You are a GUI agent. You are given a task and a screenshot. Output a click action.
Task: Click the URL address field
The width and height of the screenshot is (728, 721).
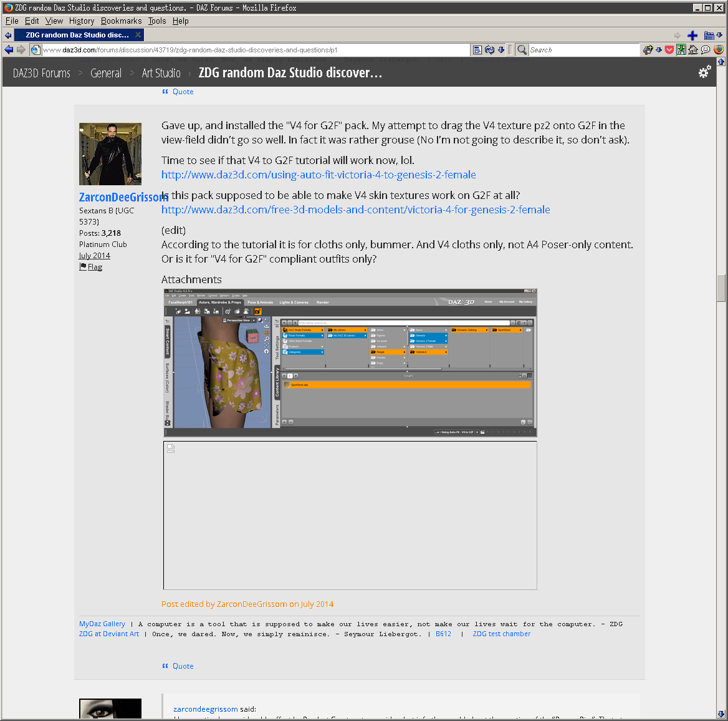256,50
